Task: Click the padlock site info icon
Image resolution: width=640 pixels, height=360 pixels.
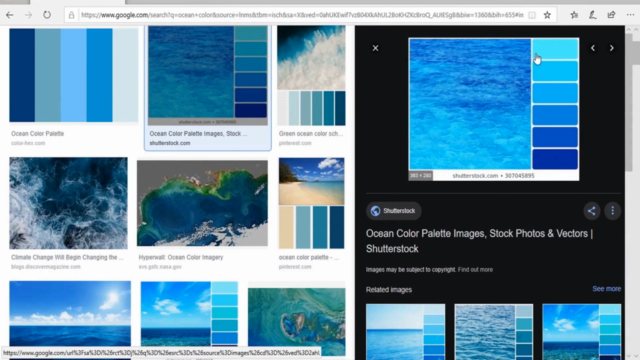Action: click(71, 15)
